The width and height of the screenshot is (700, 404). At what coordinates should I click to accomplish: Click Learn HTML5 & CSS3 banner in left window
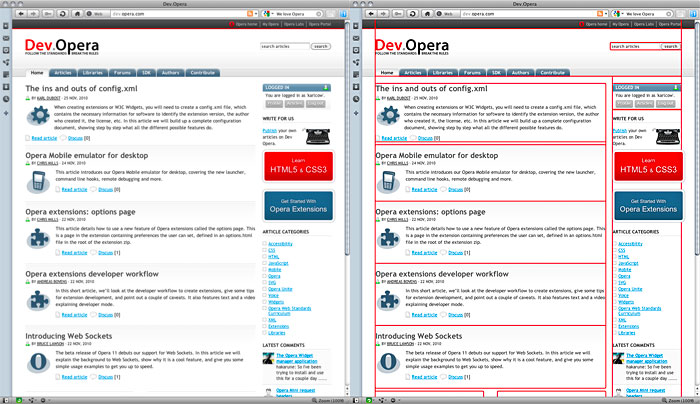298,166
